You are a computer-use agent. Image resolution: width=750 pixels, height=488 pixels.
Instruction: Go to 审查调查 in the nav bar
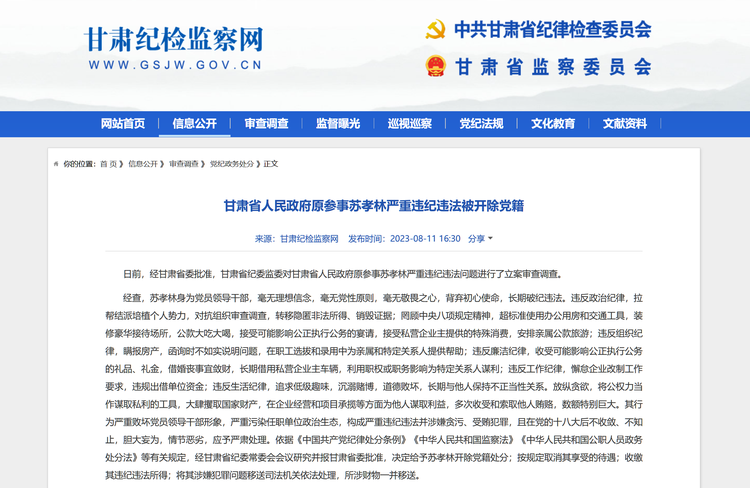click(266, 124)
